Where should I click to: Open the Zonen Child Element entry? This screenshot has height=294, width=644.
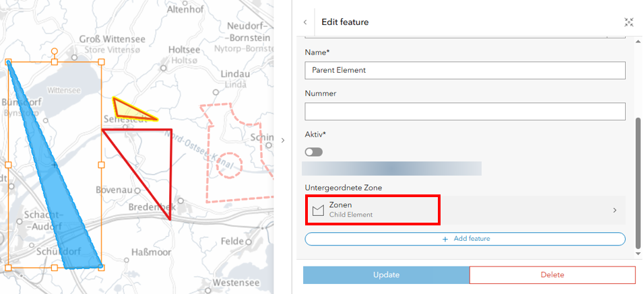(x=465, y=210)
